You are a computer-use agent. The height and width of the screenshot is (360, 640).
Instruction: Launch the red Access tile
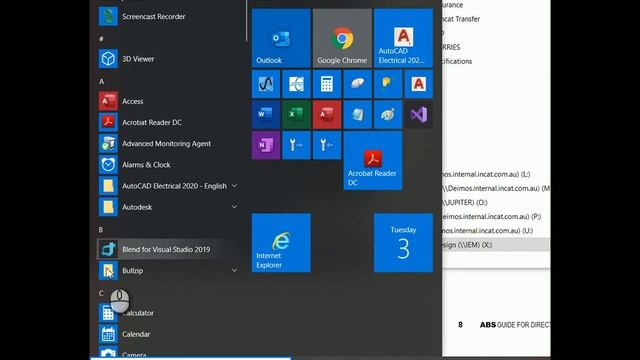(327, 115)
